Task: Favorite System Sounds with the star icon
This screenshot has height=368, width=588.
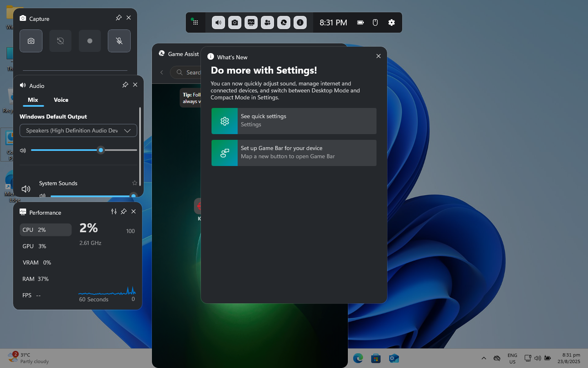Action: [135, 183]
